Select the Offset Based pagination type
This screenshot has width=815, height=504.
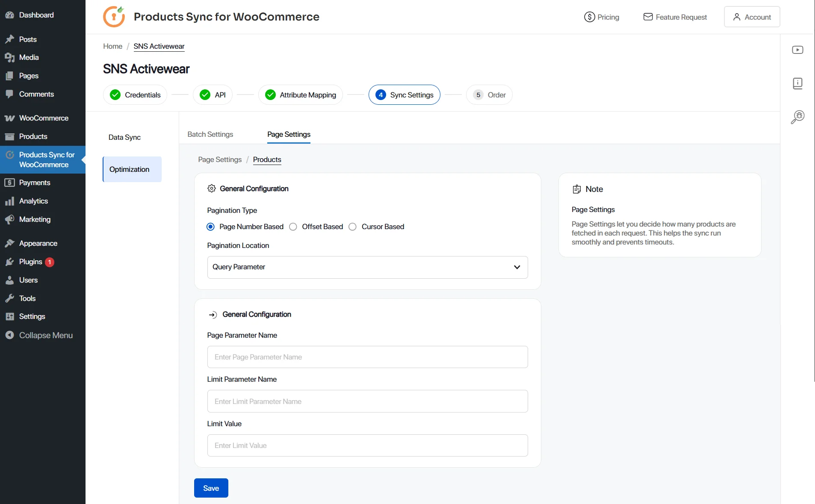[x=293, y=227]
